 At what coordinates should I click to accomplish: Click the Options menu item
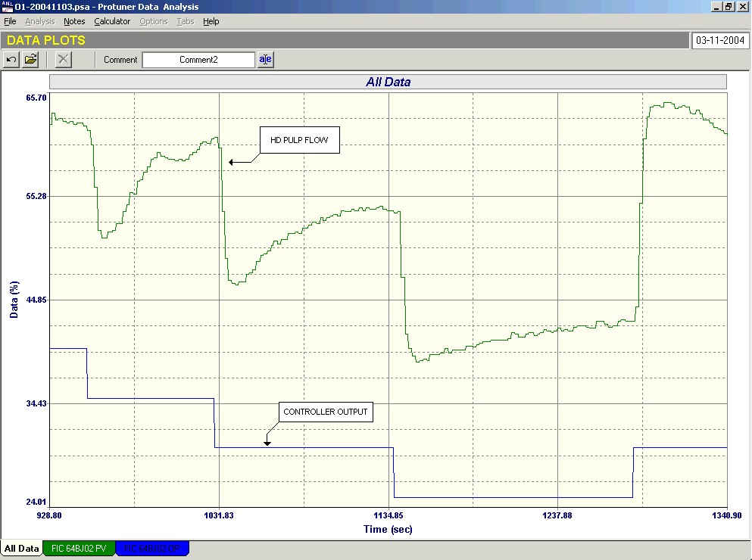pyautogui.click(x=153, y=21)
